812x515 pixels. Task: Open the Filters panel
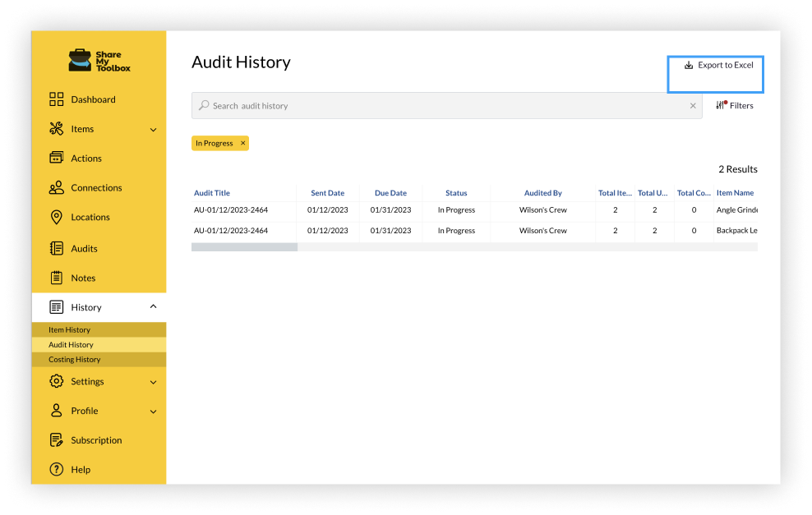point(734,105)
